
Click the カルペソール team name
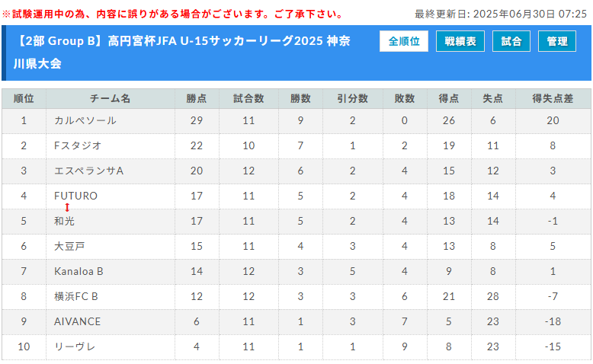pyautogui.click(x=85, y=120)
